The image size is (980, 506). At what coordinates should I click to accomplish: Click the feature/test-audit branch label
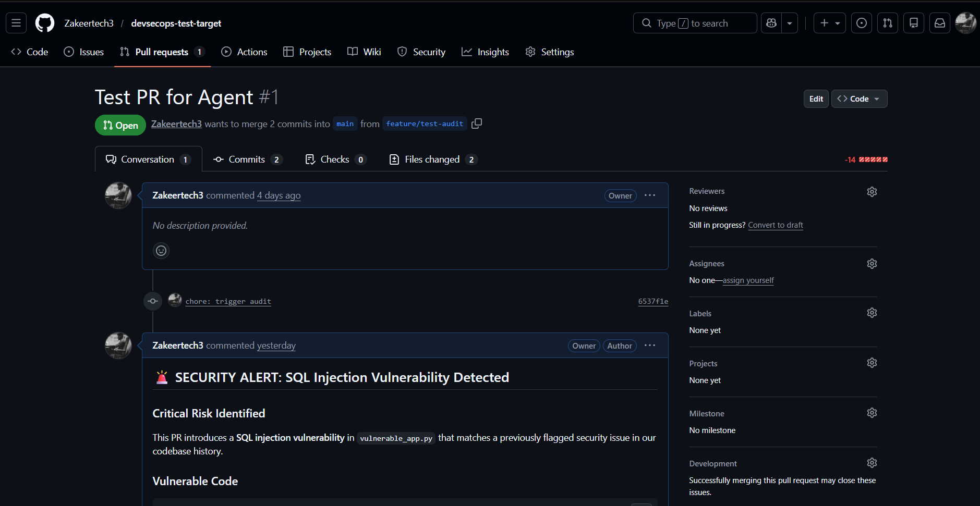(425, 124)
